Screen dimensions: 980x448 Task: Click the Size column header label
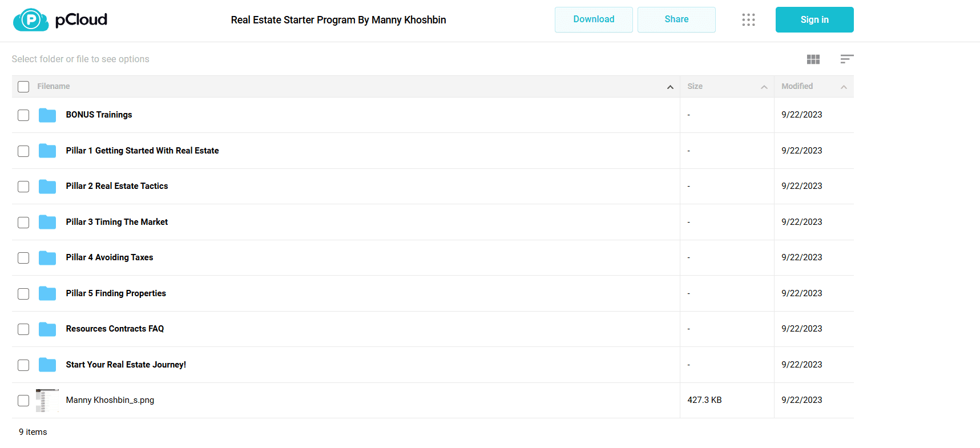point(695,86)
